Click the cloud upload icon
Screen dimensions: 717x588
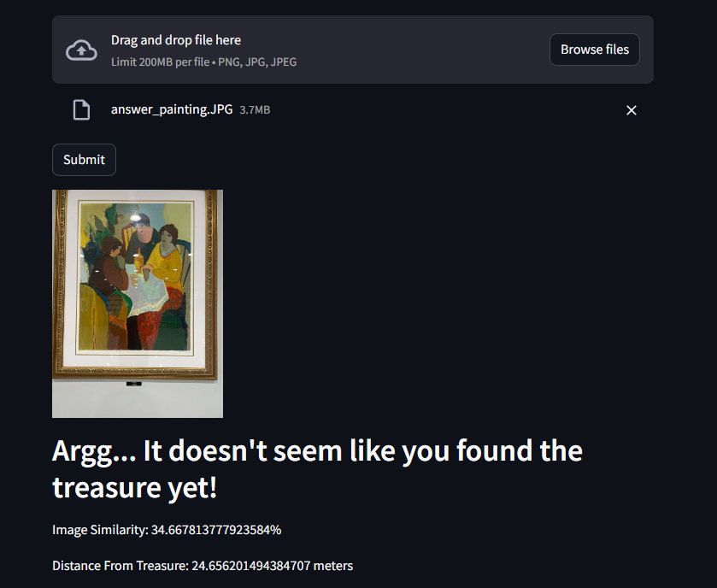coord(81,50)
